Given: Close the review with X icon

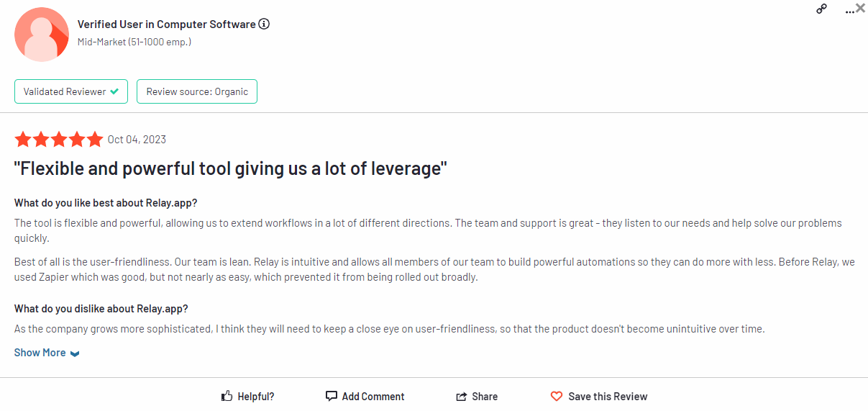Looking at the screenshot, I should (860, 8).
